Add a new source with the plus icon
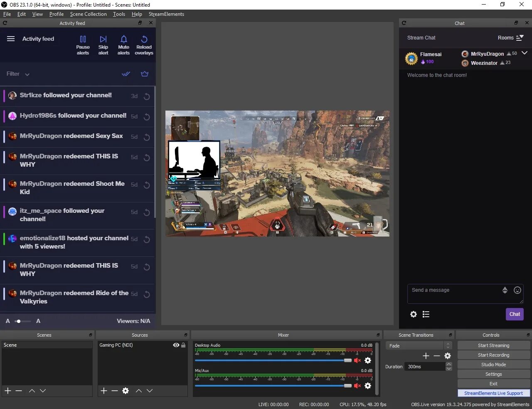This screenshot has height=409, width=532. (x=104, y=391)
